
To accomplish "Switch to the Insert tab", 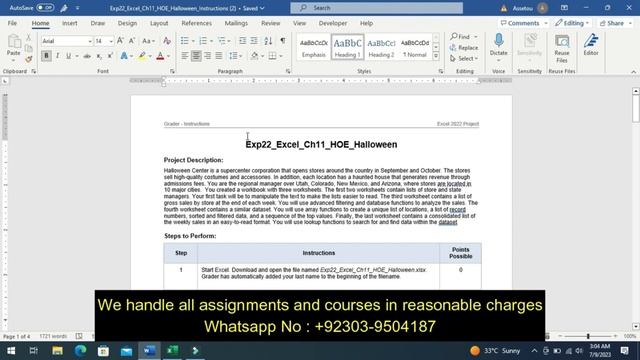I will coord(69,23).
